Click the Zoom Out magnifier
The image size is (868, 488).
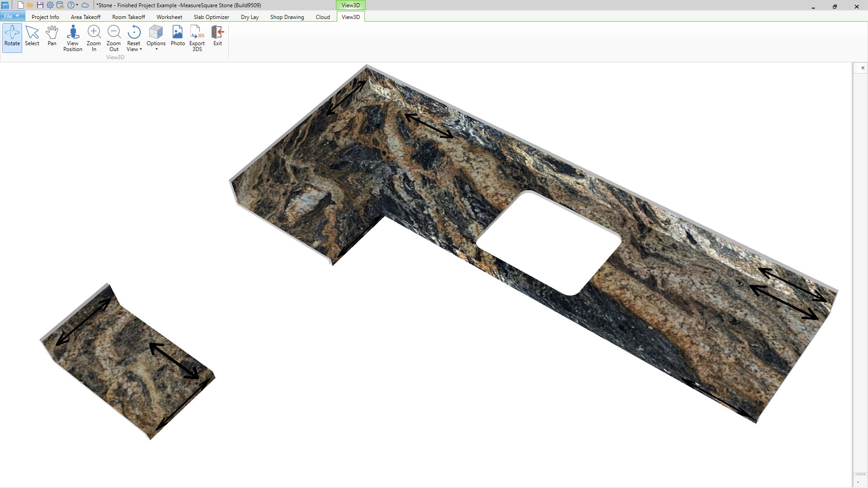tap(113, 38)
